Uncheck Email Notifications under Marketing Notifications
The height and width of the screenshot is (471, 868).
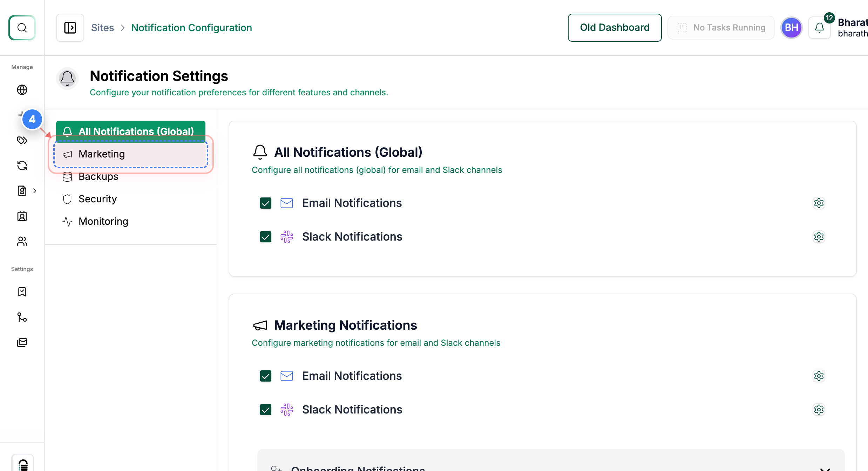(265, 376)
